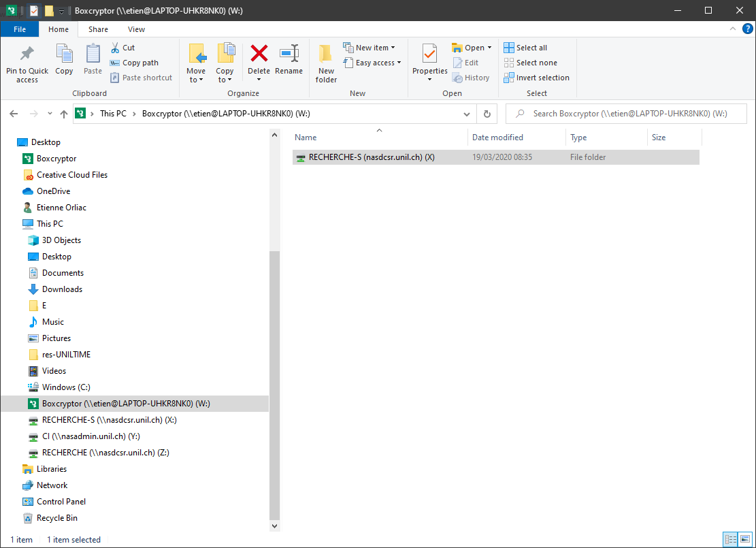
Task: Click Invert selection in ribbon
Action: coord(536,78)
